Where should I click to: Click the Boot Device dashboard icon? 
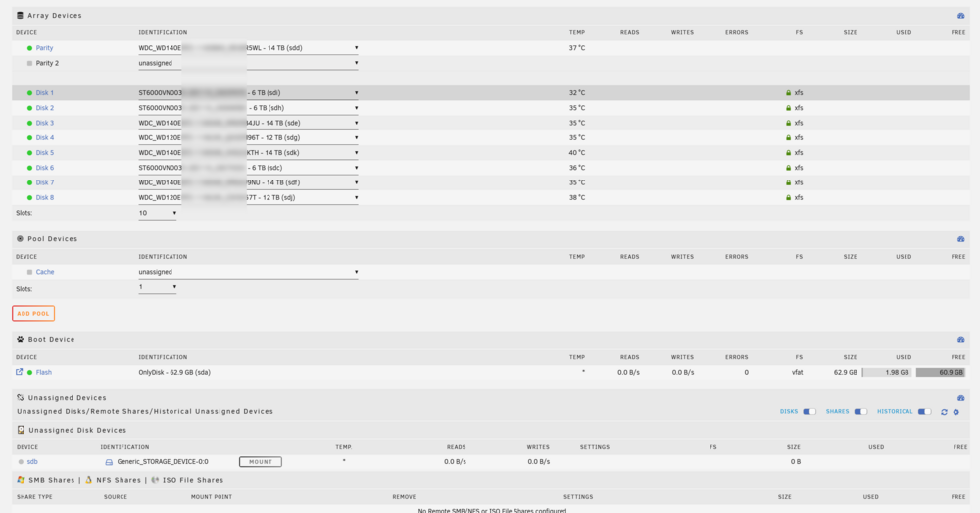[960, 340]
